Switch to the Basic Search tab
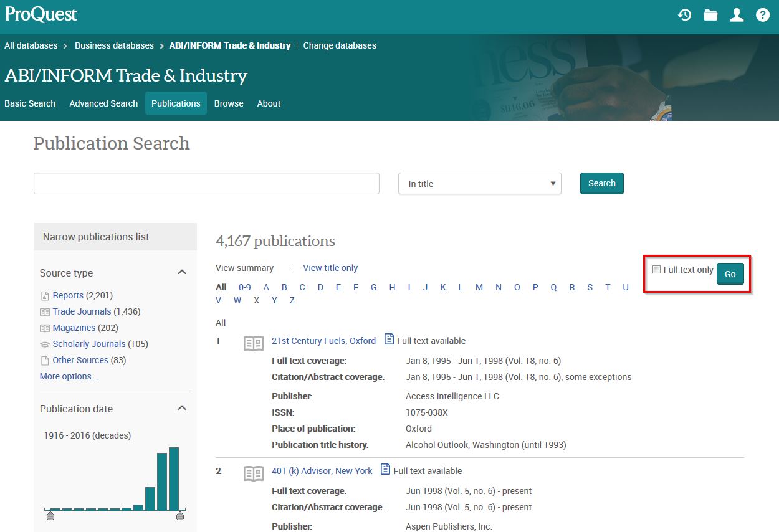Screen dimensions: 779x532 30,103
